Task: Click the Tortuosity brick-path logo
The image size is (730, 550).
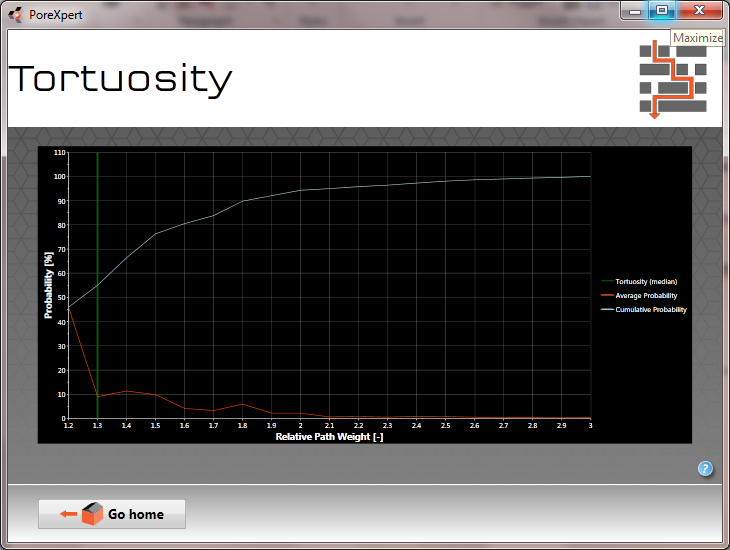Action: click(672, 80)
